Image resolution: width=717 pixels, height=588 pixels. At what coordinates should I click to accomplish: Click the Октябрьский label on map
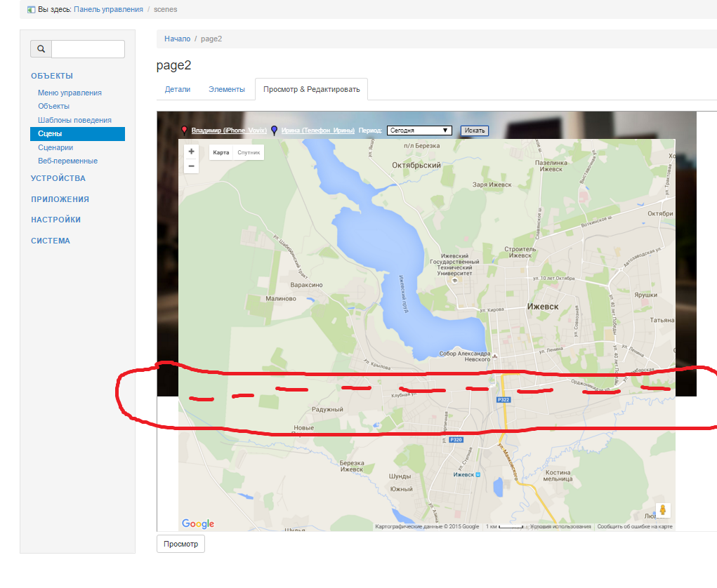[416, 166]
